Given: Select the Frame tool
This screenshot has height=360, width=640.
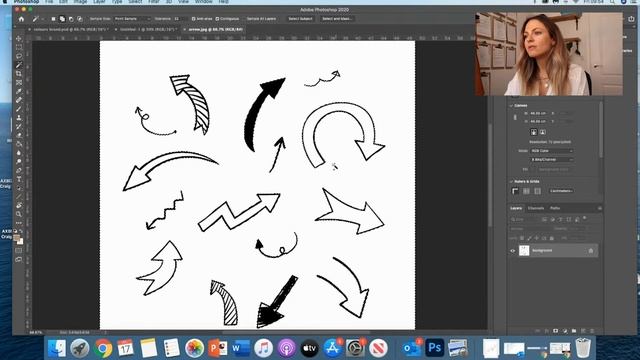Looking at the screenshot, I should click(19, 82).
